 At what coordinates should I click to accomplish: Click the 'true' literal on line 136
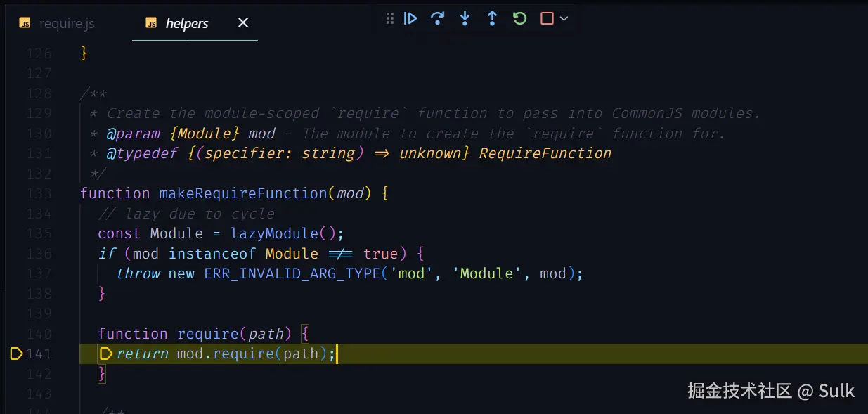[x=381, y=254]
